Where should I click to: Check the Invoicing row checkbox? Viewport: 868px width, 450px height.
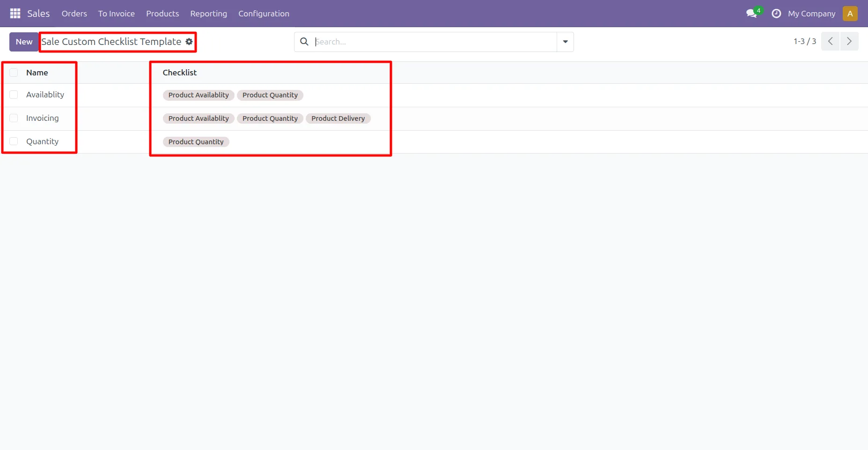click(x=14, y=118)
